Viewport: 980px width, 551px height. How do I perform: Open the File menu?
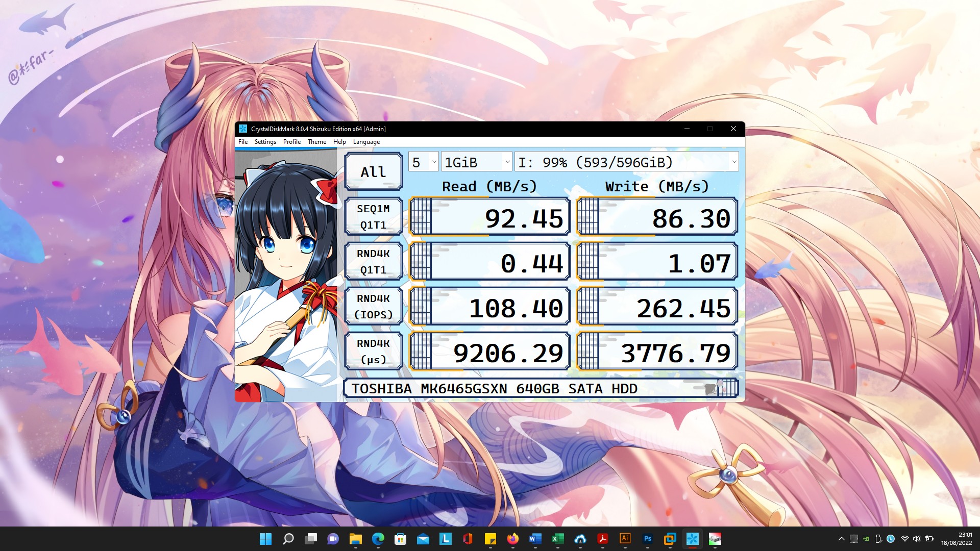pyautogui.click(x=243, y=142)
